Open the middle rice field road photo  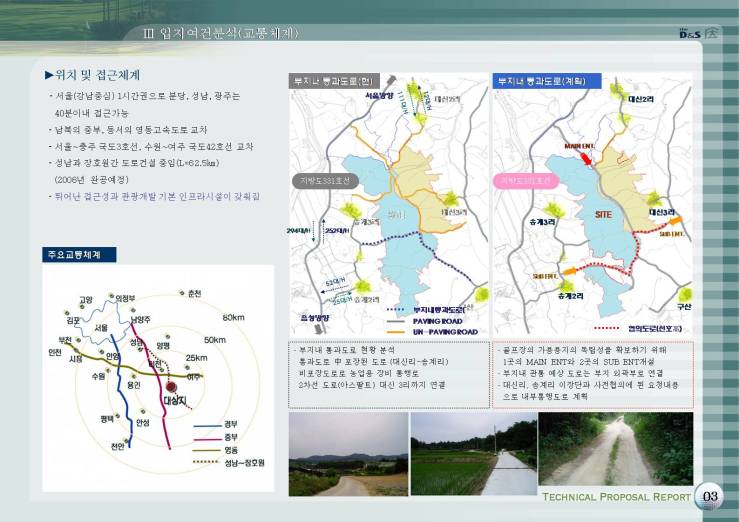(x=472, y=455)
